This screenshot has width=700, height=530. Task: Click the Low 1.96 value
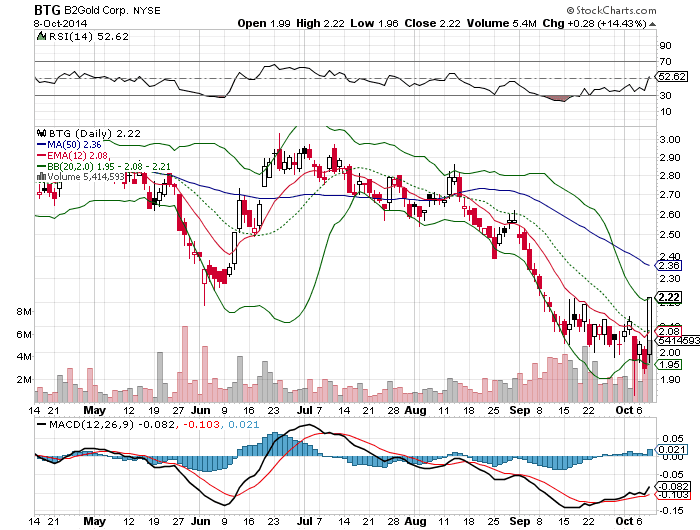coord(374,23)
